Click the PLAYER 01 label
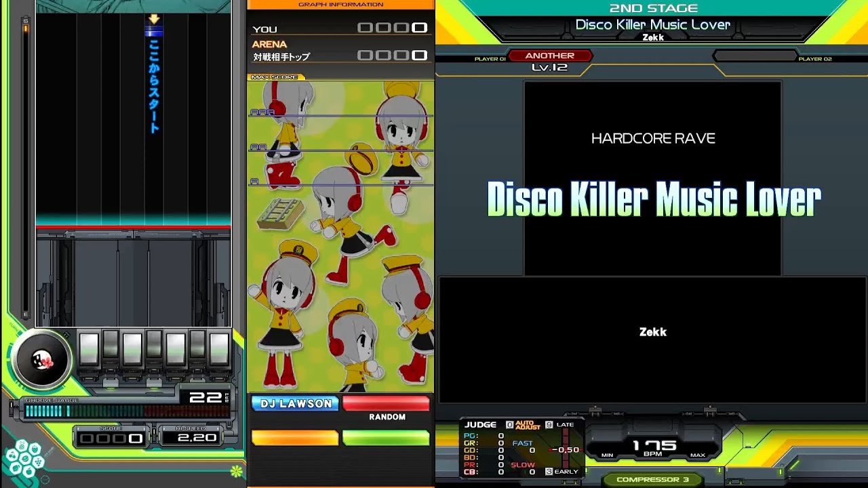 coord(490,59)
